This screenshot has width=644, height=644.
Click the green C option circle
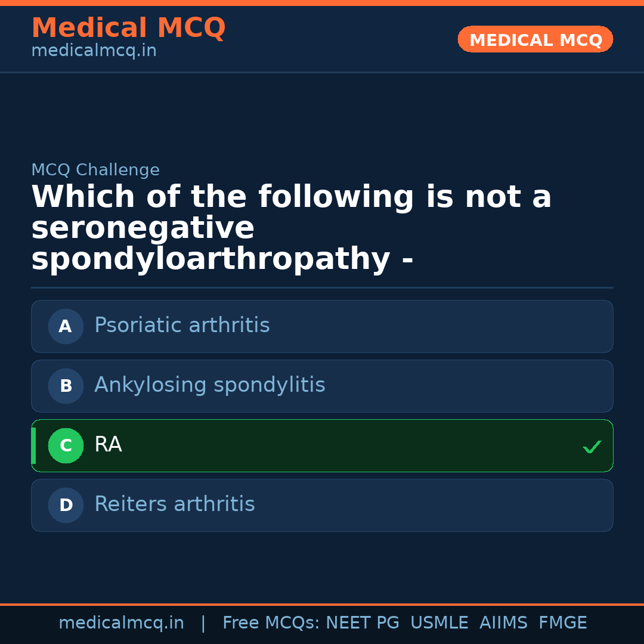pyautogui.click(x=66, y=445)
